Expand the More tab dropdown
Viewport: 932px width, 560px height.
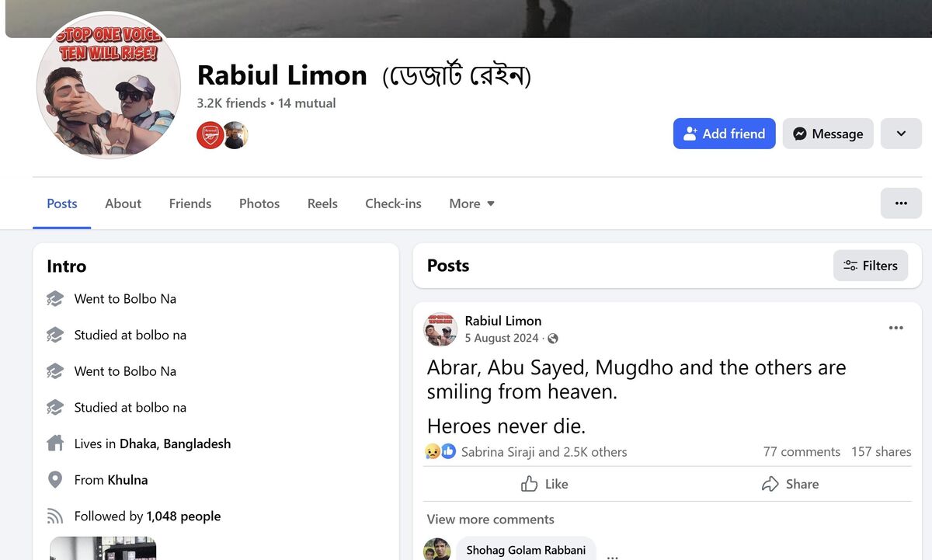(471, 203)
